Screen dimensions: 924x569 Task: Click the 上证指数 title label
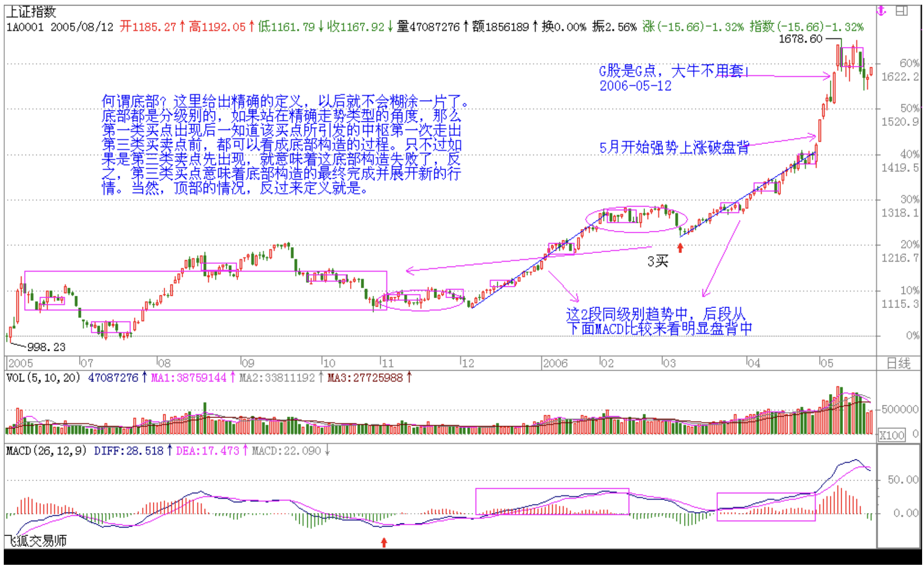point(31,11)
